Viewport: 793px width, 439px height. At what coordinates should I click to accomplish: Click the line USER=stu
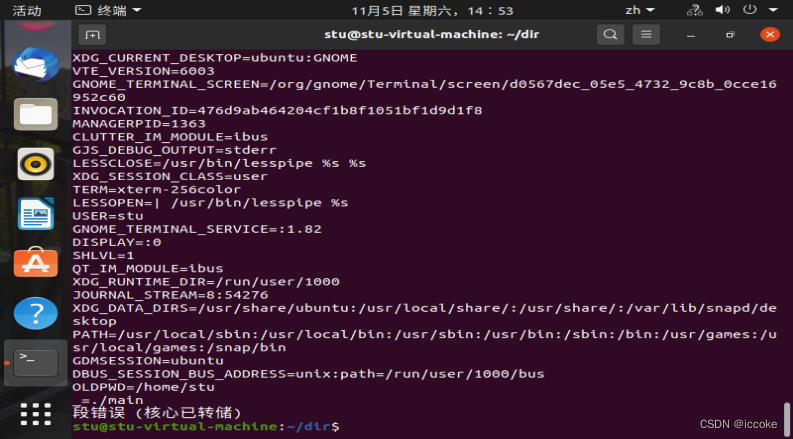pyautogui.click(x=108, y=216)
